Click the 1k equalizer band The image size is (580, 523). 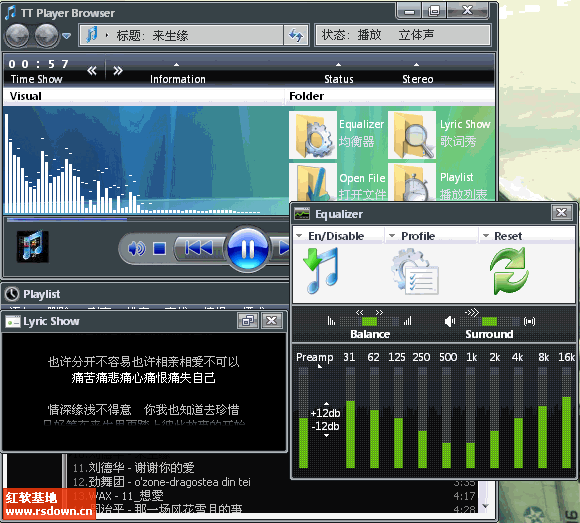471,418
